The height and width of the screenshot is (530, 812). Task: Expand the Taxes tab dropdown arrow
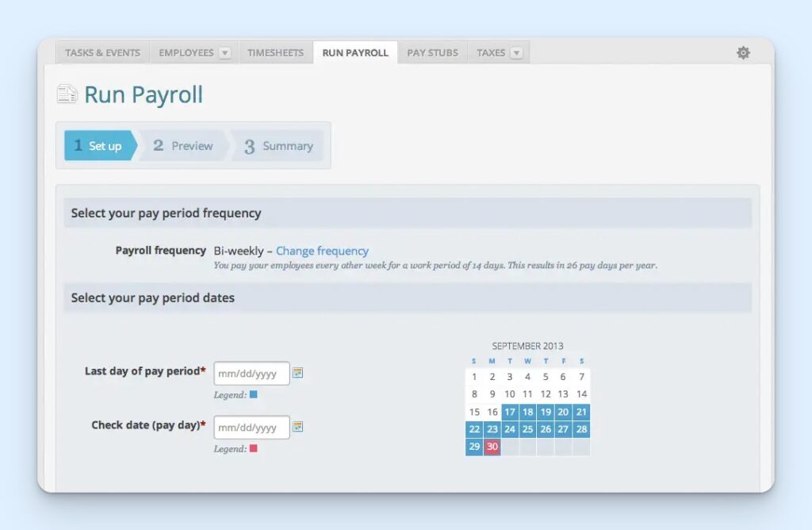point(516,53)
